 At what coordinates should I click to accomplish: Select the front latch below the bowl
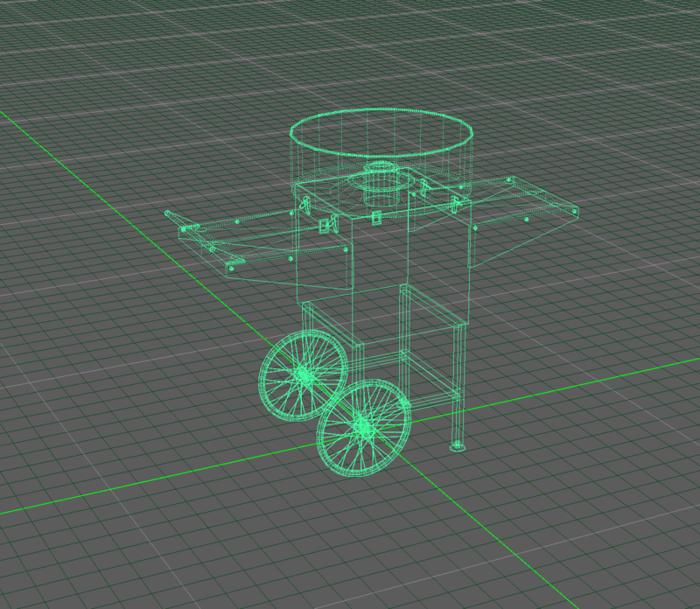[376, 216]
